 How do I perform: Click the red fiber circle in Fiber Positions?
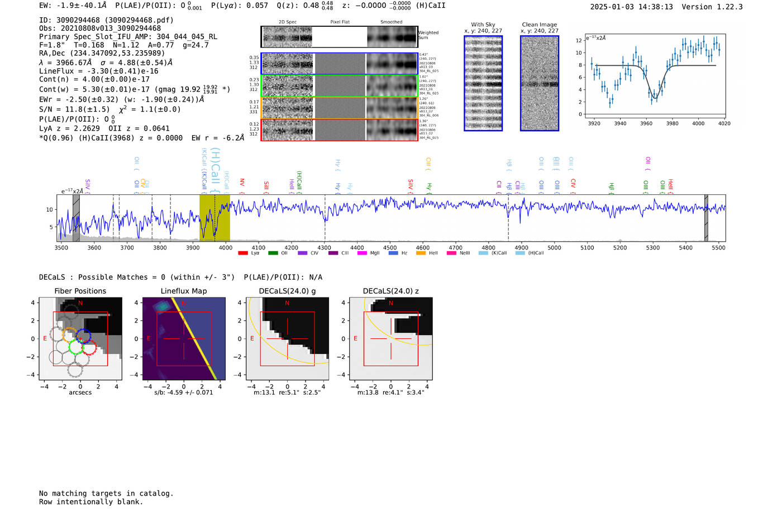coord(89,348)
